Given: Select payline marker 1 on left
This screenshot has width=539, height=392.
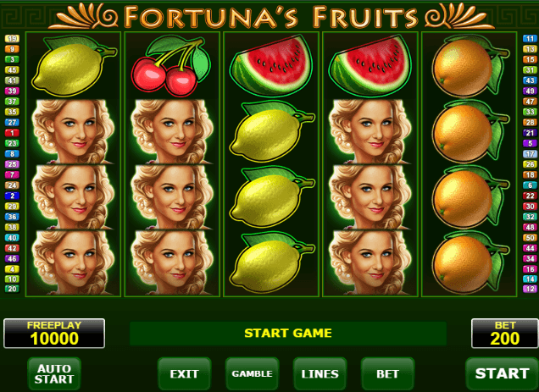Looking at the screenshot, I should click(12, 133).
